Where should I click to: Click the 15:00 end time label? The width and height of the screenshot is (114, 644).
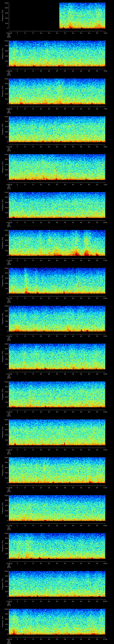tap(105, 412)
